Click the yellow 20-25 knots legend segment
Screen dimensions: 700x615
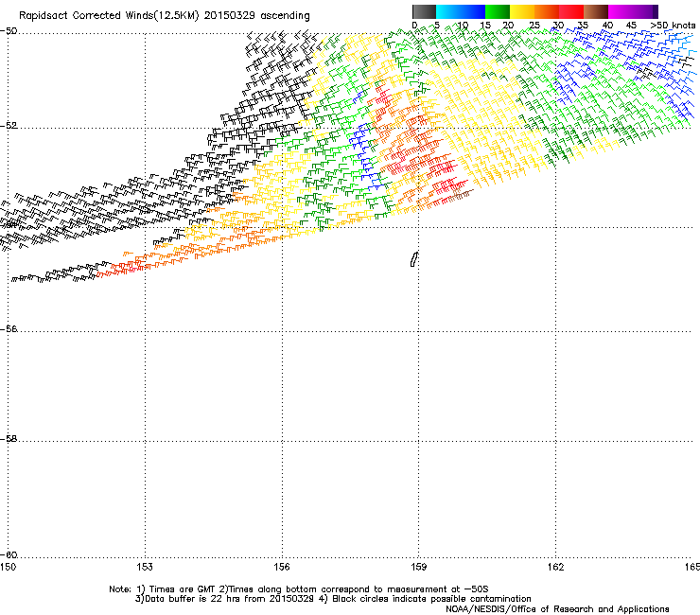[522, 11]
